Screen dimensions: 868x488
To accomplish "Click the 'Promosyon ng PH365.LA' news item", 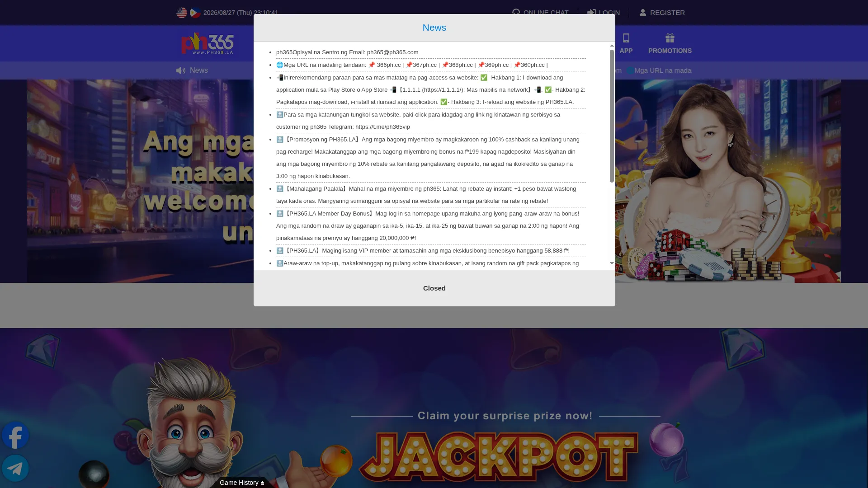I will [431, 158].
